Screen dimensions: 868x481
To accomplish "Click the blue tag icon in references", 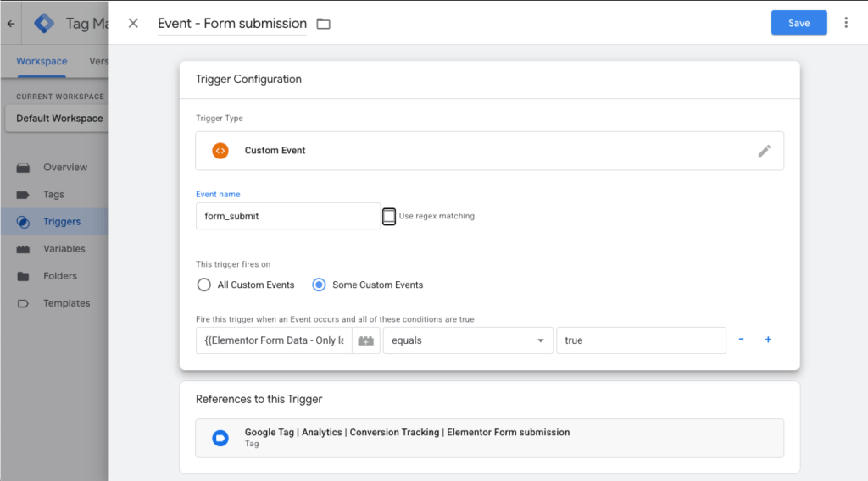I will pyautogui.click(x=220, y=438).
